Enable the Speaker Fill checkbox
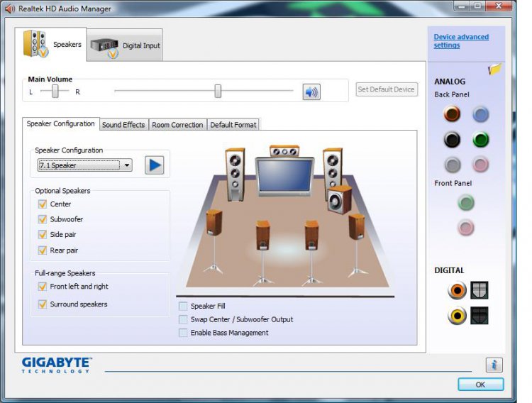The image size is (532, 403). pyautogui.click(x=183, y=307)
